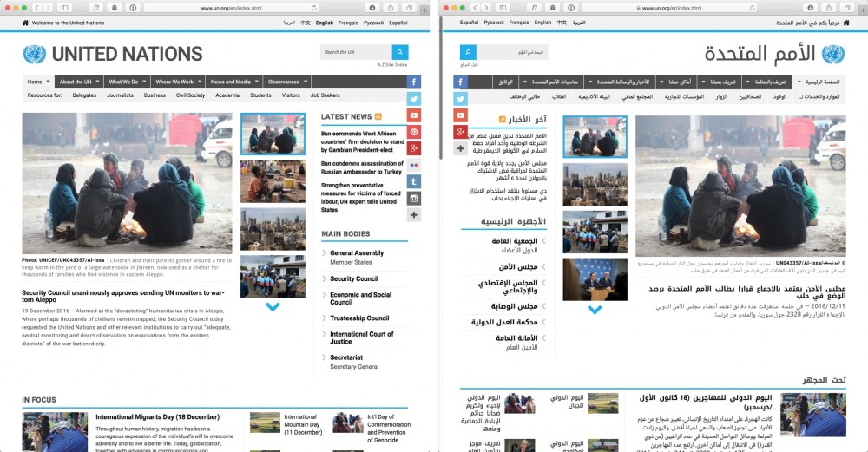The image size is (868, 452).
Task: Select Delegates under Resources for
Action: (x=84, y=95)
